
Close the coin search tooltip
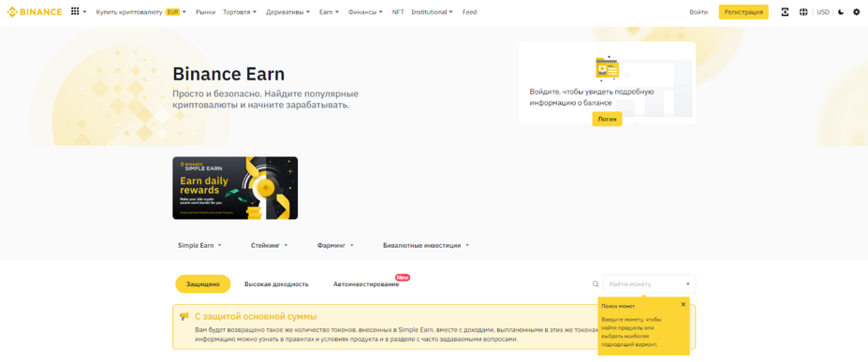(x=684, y=305)
